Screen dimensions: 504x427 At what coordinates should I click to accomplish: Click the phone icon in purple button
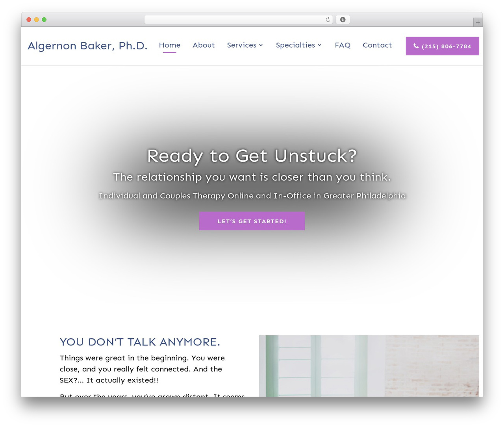click(x=416, y=46)
